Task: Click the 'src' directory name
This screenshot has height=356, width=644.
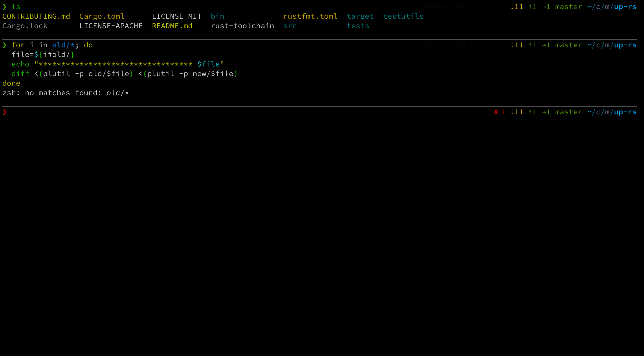Action: pyautogui.click(x=290, y=26)
